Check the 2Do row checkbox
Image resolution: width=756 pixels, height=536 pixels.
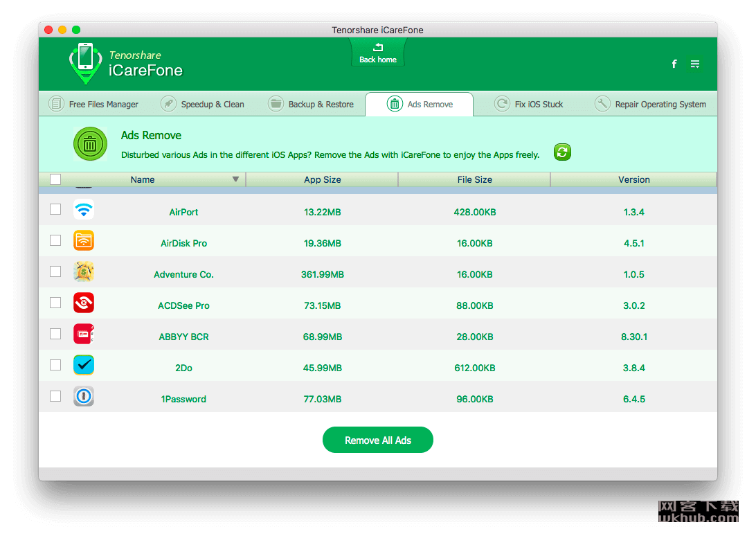[x=55, y=365]
